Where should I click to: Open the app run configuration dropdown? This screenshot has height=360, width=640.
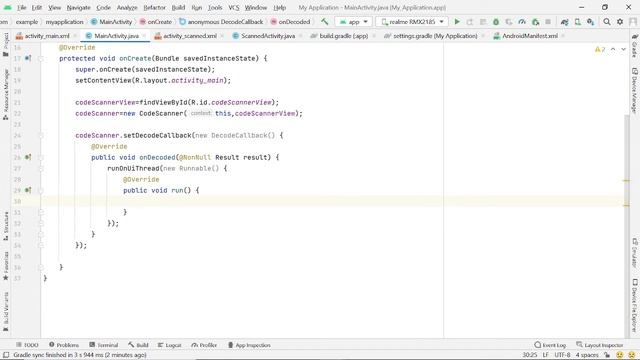(353, 22)
